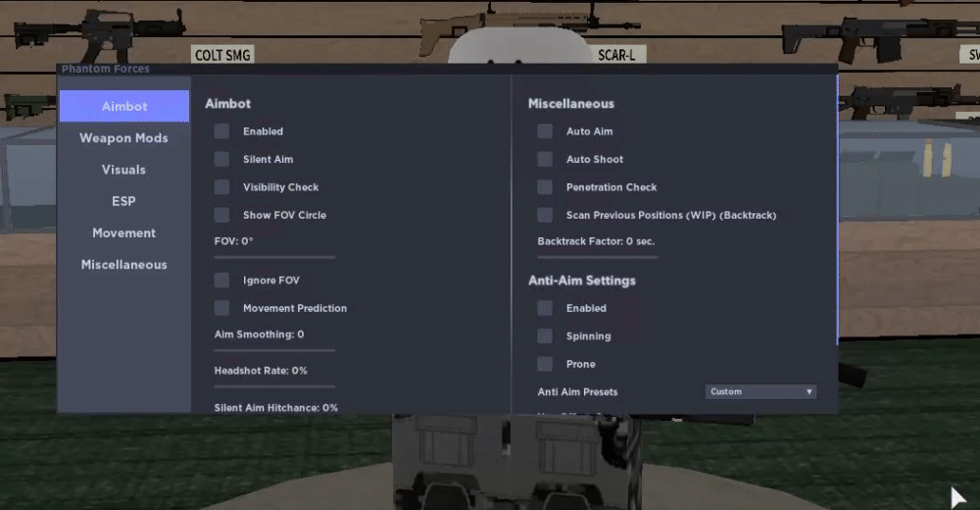Viewport: 980px width, 510px height.
Task: Open the Aimbot tab in the sidebar
Action: tap(124, 106)
